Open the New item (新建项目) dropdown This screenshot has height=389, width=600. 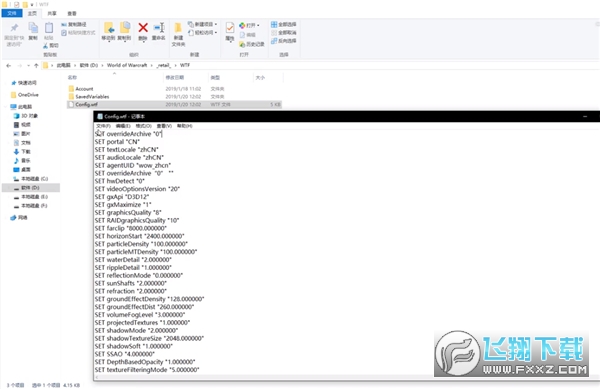(x=203, y=24)
